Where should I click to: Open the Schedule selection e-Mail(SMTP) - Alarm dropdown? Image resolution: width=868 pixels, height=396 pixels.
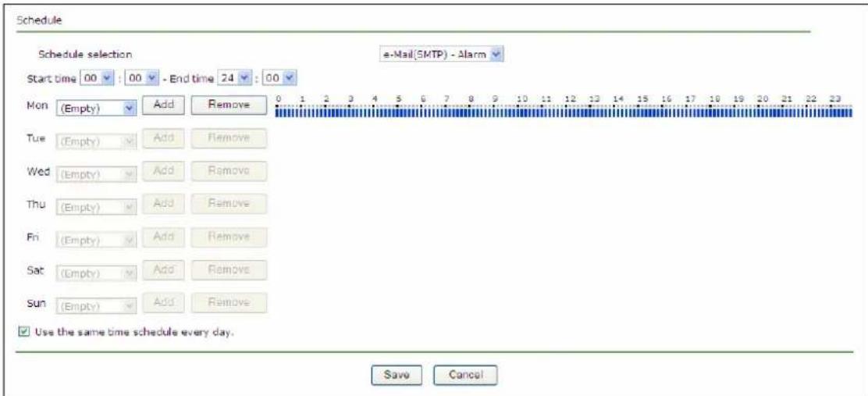[x=440, y=54]
